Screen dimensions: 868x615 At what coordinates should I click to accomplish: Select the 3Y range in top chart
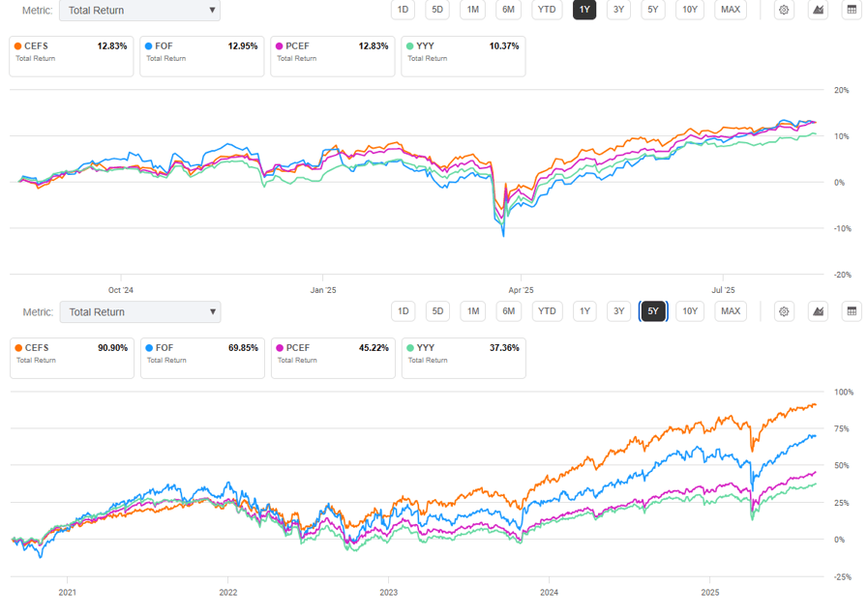click(619, 11)
